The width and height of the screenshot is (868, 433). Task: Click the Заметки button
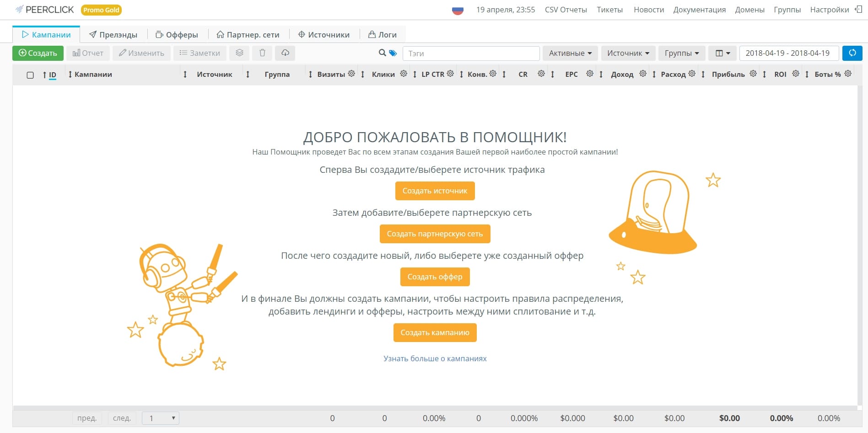[x=199, y=53]
